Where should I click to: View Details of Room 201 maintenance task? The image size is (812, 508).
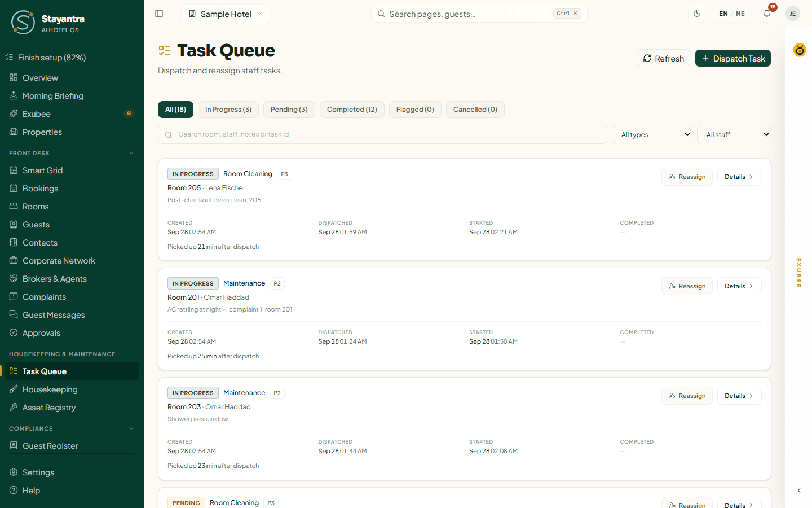tap(739, 286)
